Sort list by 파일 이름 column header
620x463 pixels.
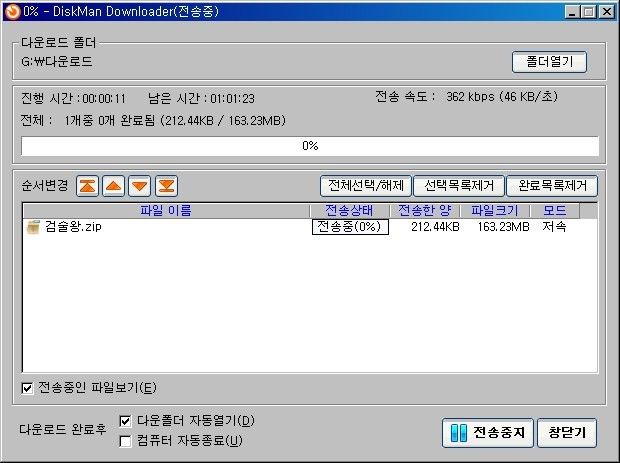166,210
